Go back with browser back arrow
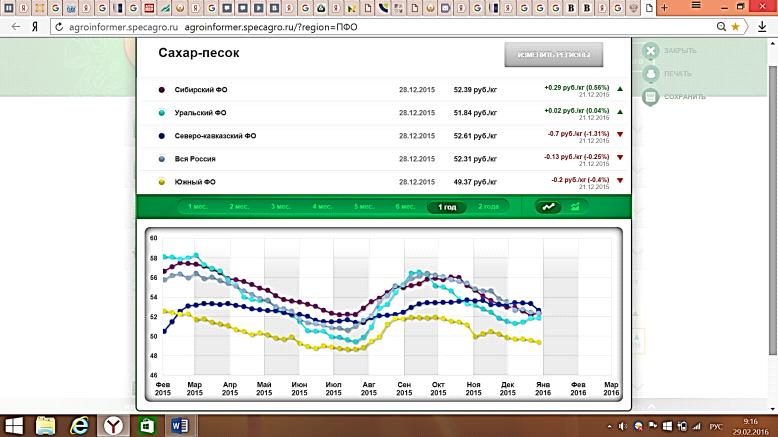 coord(14,27)
